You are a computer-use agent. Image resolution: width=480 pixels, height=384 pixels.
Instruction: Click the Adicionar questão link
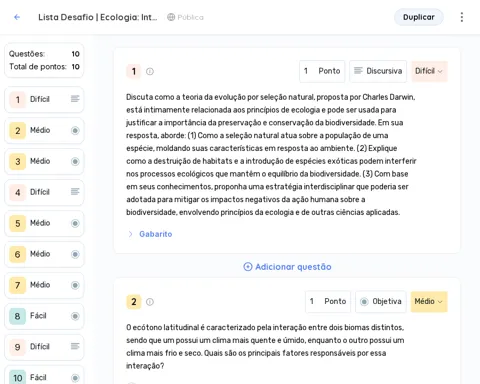(x=287, y=267)
